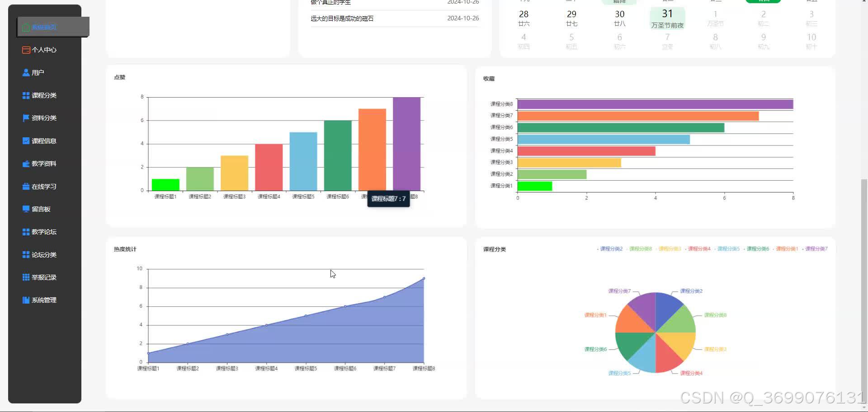Toggle the 课程分类5 pie legend entry
This screenshot has height=412, width=868.
point(727,249)
